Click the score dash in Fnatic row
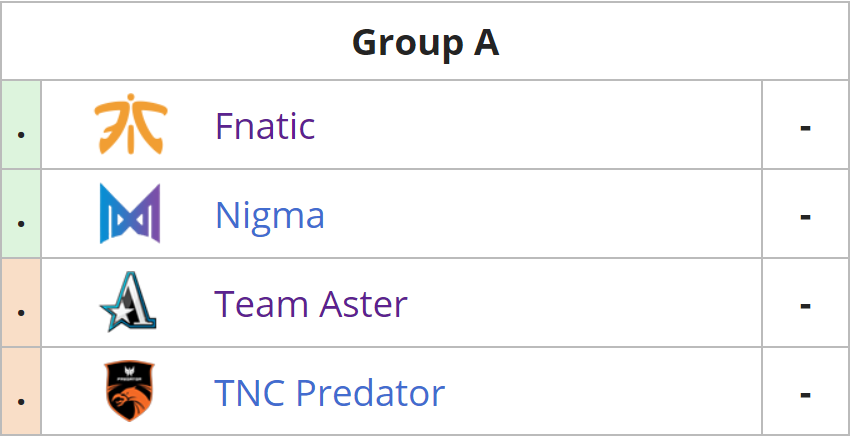The image size is (850, 436). tap(806, 128)
